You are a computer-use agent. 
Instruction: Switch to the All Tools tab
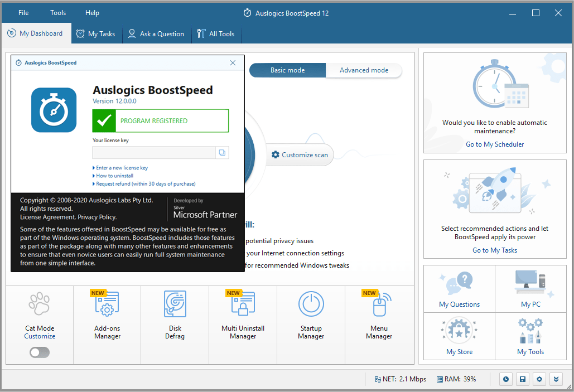(x=216, y=33)
